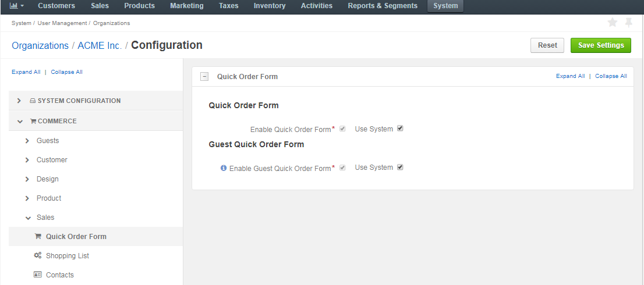Toggle the Enable Quick Order Form checkbox
644x285 pixels.
click(x=342, y=129)
